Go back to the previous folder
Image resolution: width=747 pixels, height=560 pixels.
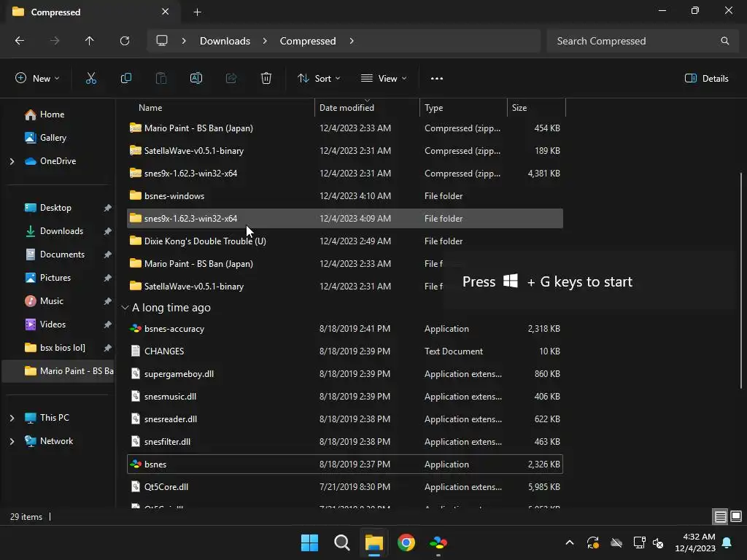coord(20,41)
